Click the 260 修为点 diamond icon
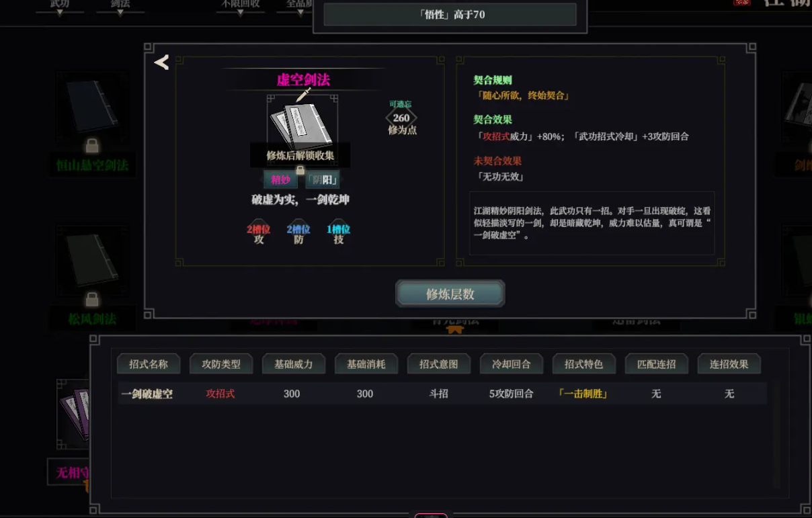 point(401,118)
